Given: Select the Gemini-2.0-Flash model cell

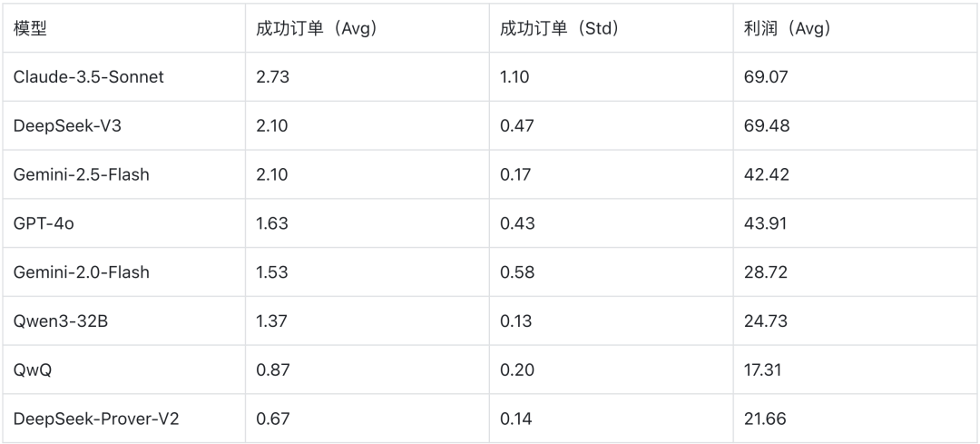Looking at the screenshot, I should tap(82, 272).
